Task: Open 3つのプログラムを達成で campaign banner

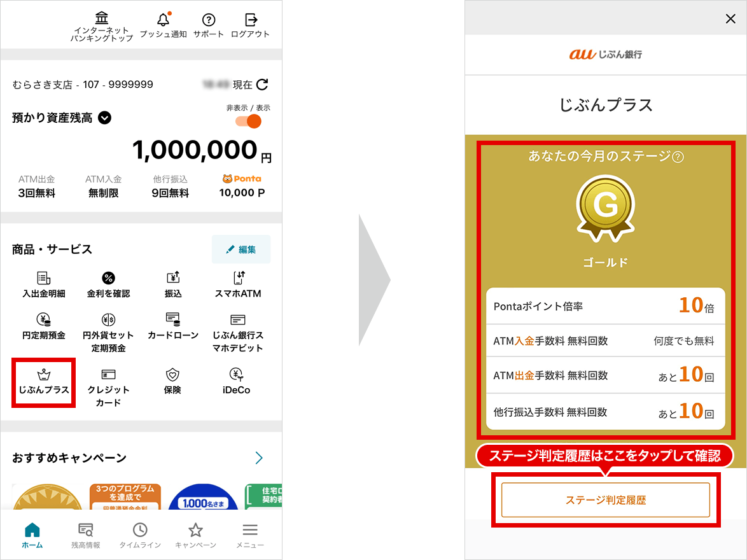Action: click(125, 496)
